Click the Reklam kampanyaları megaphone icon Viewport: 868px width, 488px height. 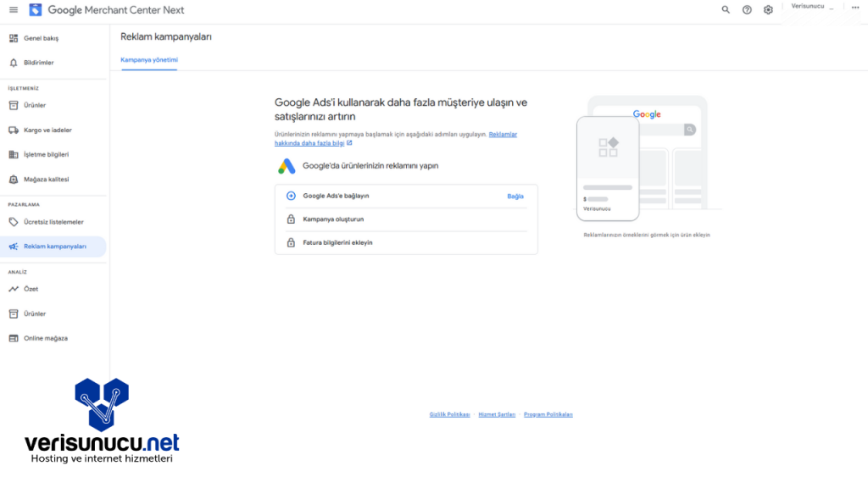pos(14,247)
